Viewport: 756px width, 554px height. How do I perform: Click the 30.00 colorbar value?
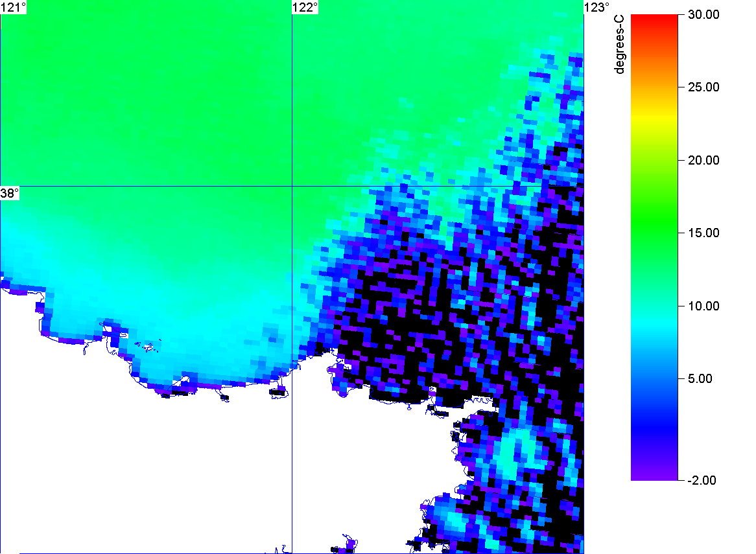point(703,14)
